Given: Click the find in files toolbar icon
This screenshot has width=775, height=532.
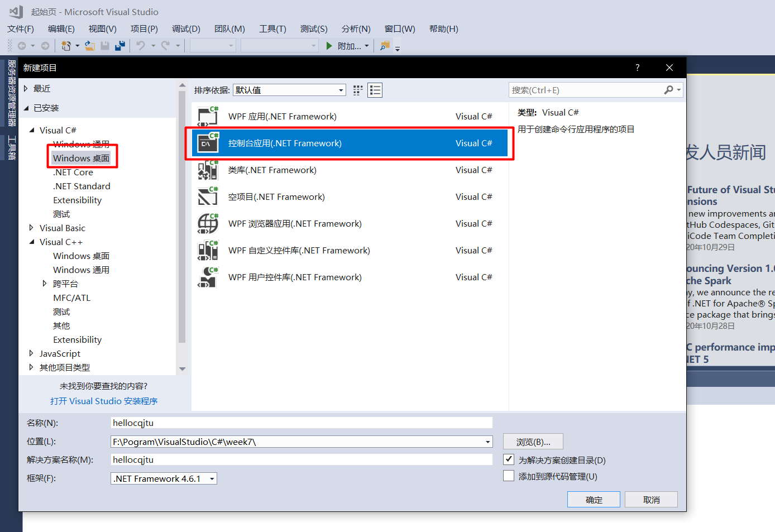Looking at the screenshot, I should tap(385, 46).
